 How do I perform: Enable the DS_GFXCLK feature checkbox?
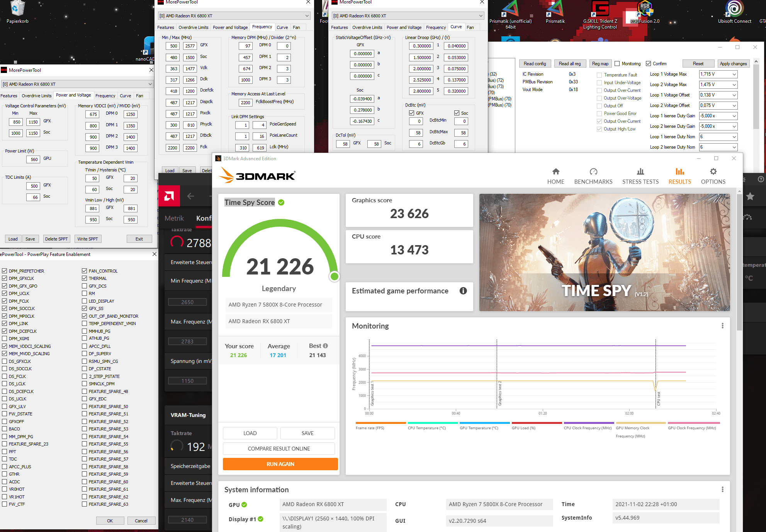(x=5, y=361)
